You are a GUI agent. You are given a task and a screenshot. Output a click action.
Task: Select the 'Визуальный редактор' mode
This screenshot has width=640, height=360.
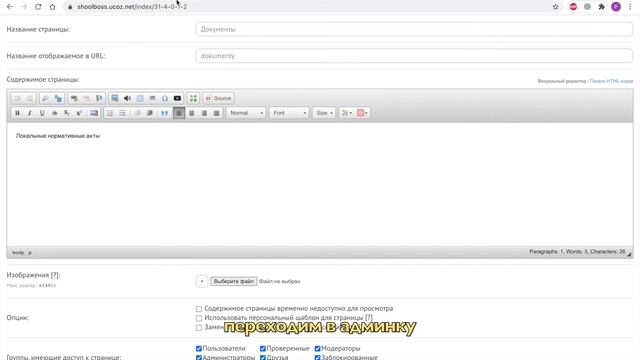tap(562, 81)
